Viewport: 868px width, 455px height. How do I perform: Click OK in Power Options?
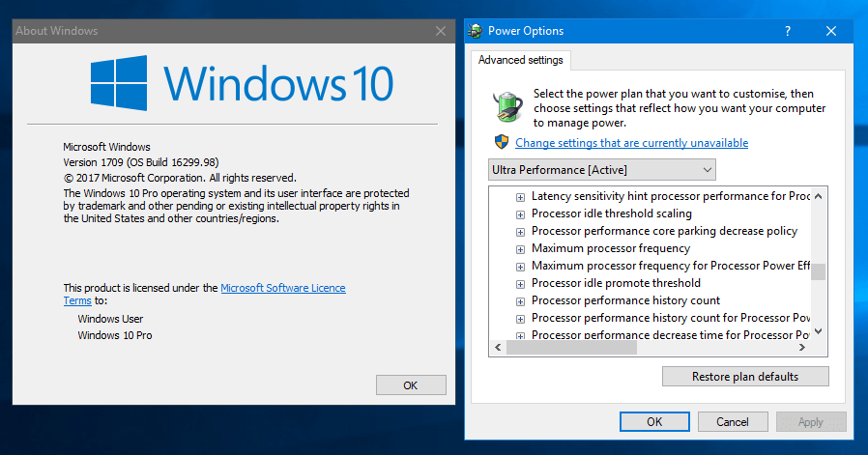[654, 422]
